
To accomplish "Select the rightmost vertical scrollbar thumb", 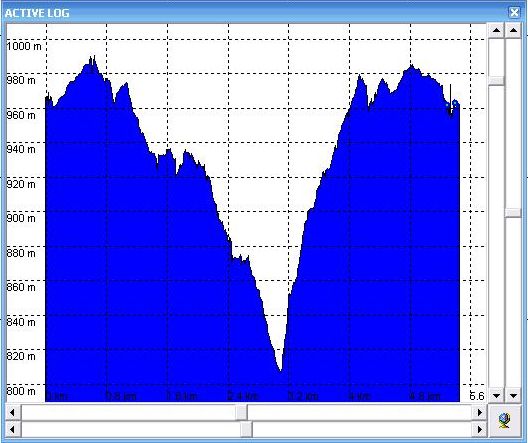I will pos(513,212).
